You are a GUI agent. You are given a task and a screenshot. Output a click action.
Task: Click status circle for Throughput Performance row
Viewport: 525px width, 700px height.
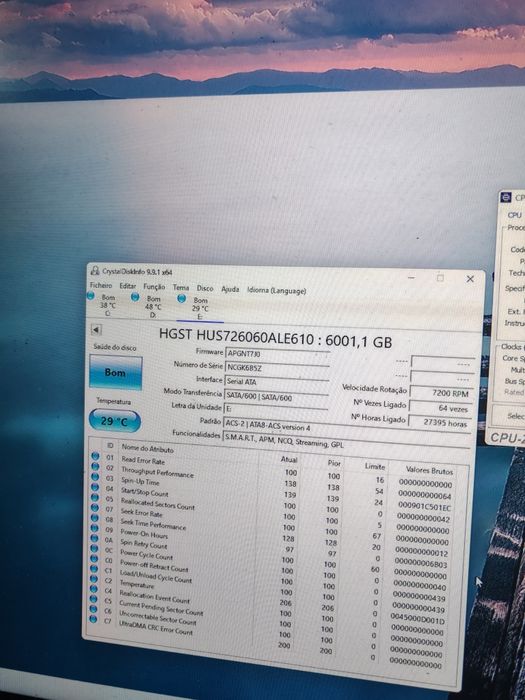point(95,466)
